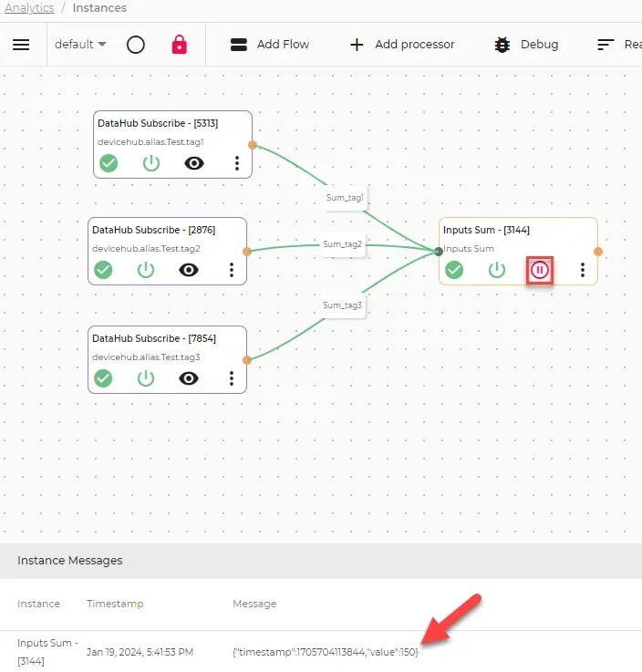The width and height of the screenshot is (642, 672).
Task: Toggle live view eye on DataHub Subscribe 2876
Action: (189, 270)
